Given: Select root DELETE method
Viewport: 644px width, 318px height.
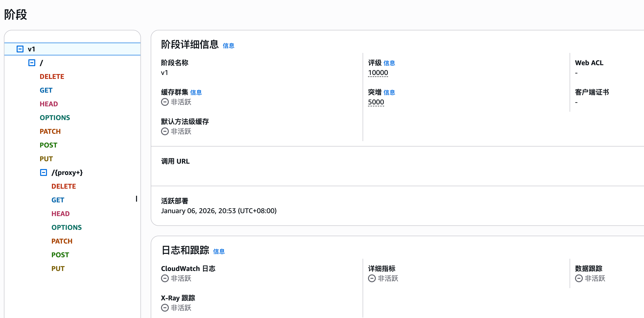Looking at the screenshot, I should click(52, 77).
